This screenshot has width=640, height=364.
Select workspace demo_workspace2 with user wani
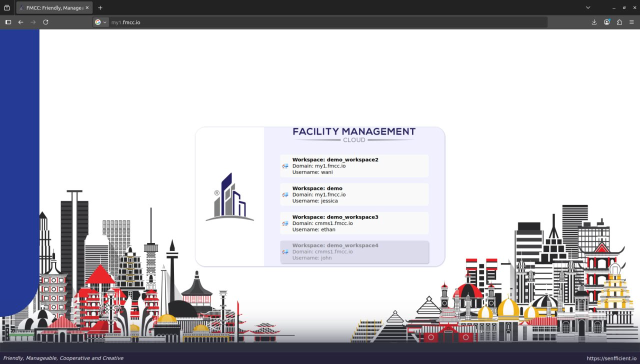coord(354,166)
